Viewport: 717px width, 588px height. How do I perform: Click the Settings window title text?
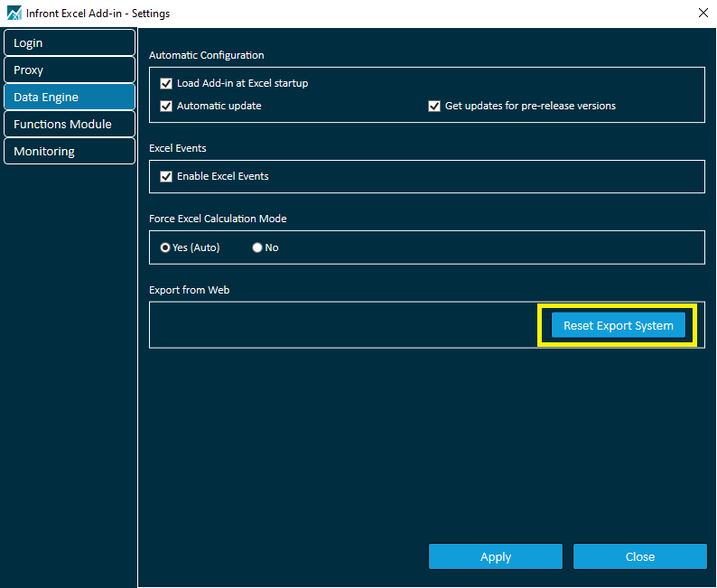pos(99,14)
